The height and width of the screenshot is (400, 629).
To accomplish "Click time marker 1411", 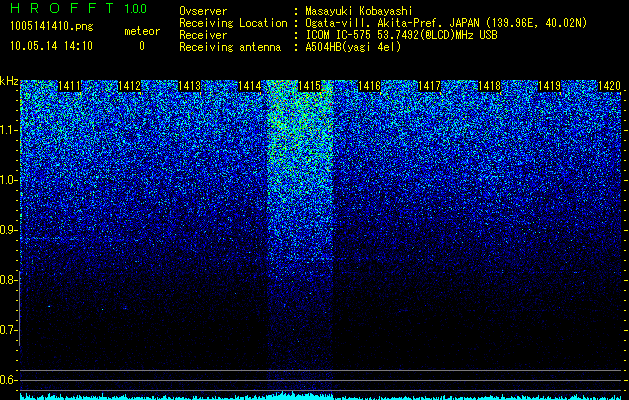I will pyautogui.click(x=70, y=86).
